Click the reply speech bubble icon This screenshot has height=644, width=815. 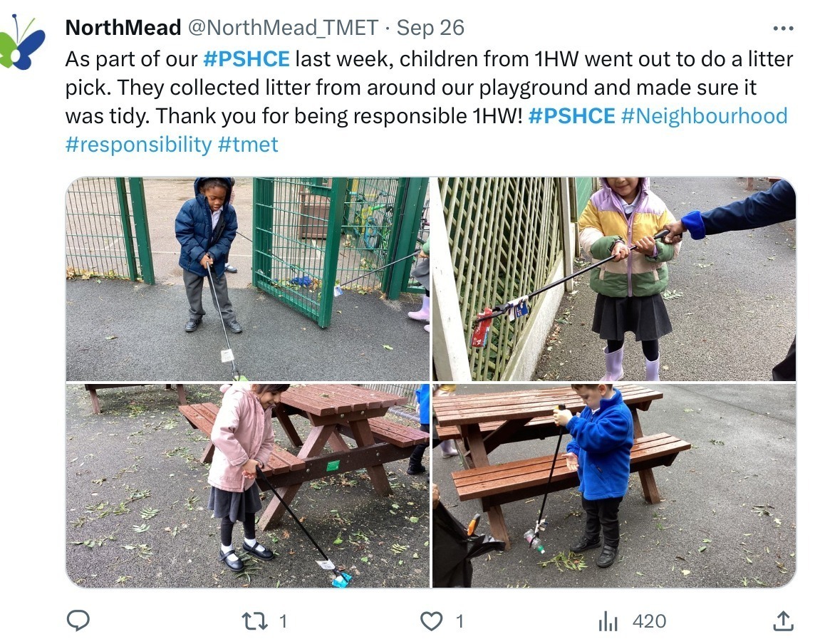(x=78, y=620)
